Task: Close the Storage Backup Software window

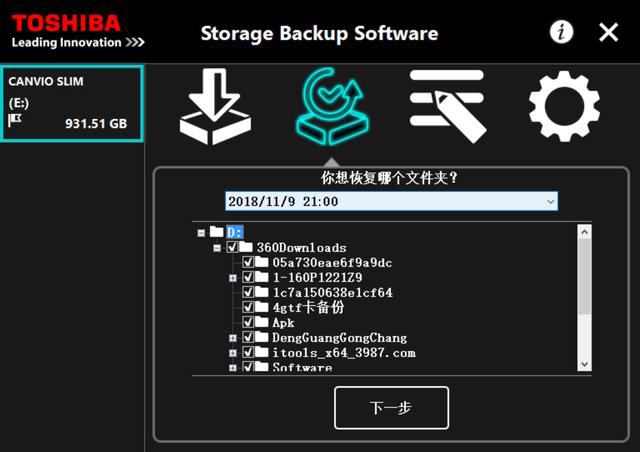Action: pyautogui.click(x=609, y=32)
